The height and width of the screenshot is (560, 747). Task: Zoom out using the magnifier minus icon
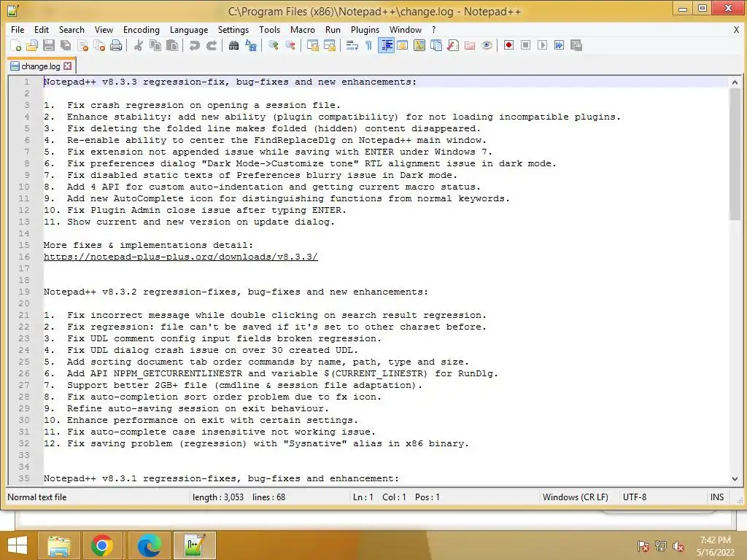(290, 45)
